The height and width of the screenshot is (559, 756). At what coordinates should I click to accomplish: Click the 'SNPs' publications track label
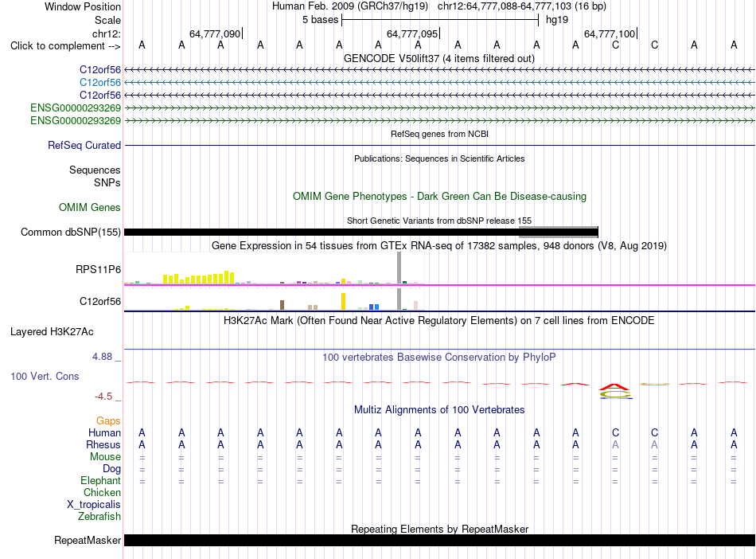(107, 183)
